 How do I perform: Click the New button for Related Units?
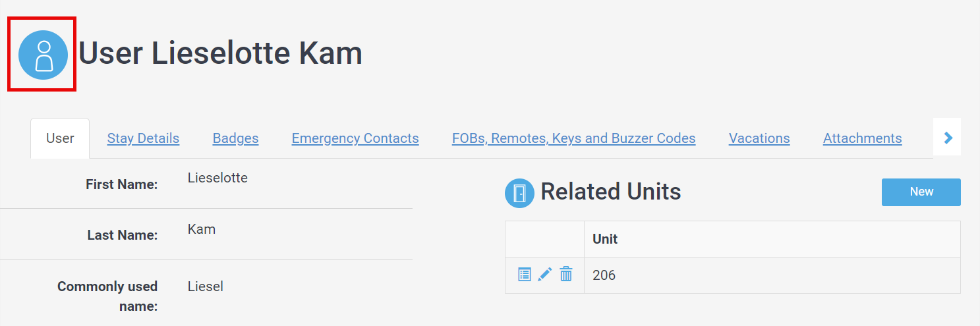click(x=921, y=192)
